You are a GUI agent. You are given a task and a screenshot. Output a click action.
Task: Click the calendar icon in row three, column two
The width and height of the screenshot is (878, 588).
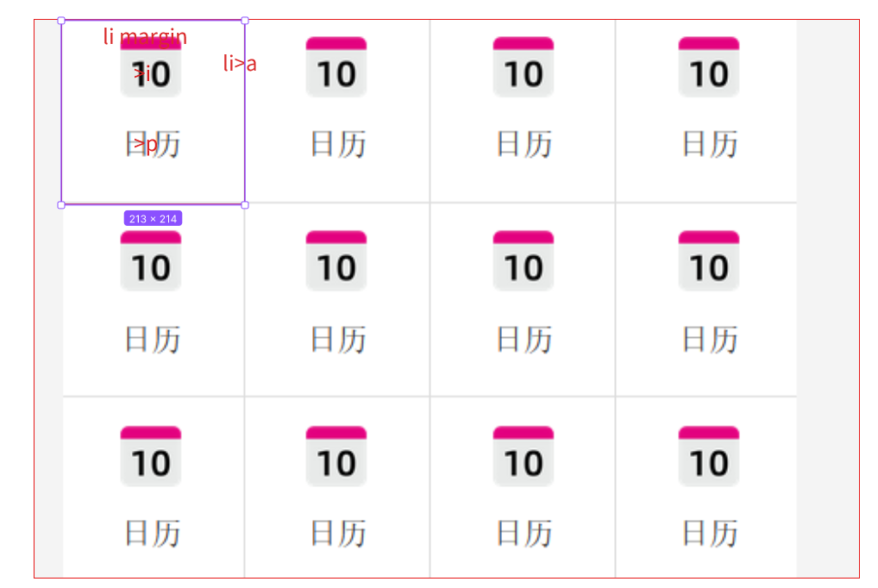[336, 456]
